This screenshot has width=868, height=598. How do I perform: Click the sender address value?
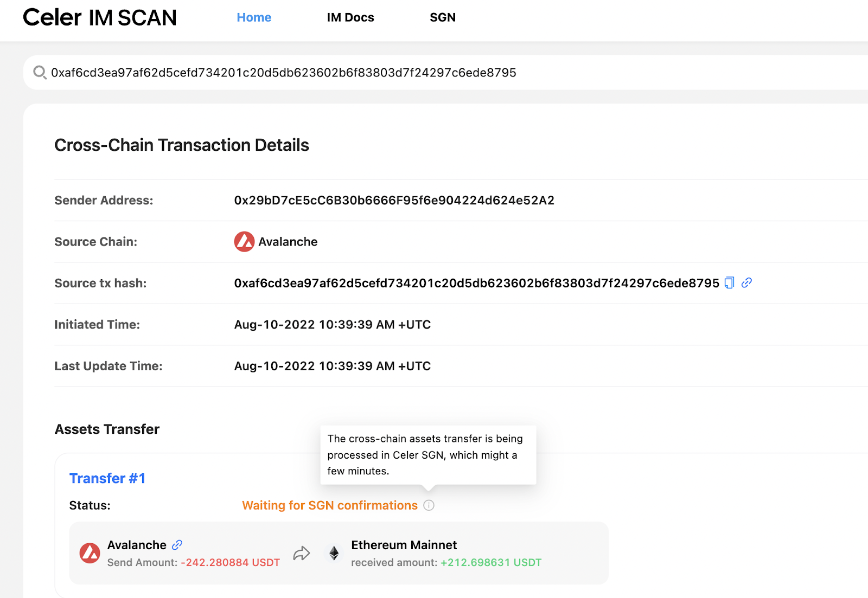[394, 201]
